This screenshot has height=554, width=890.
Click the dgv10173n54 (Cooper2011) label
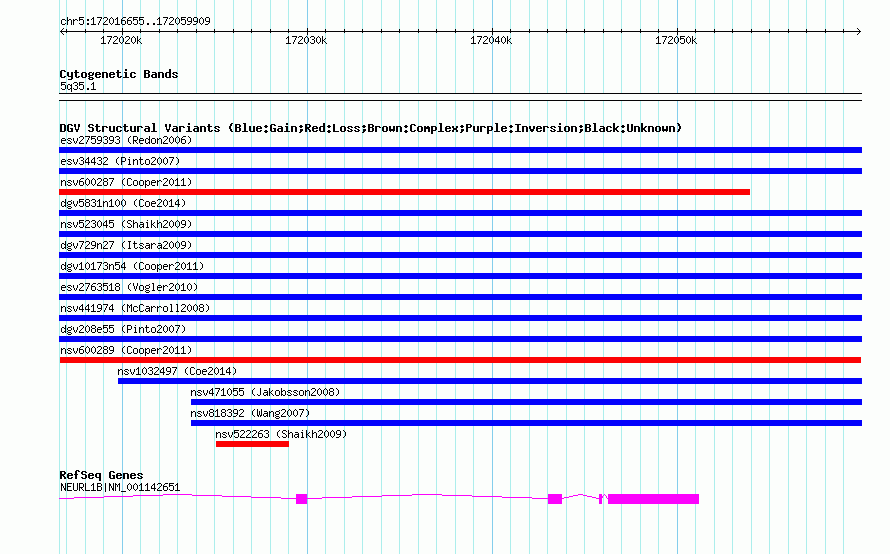point(132,266)
